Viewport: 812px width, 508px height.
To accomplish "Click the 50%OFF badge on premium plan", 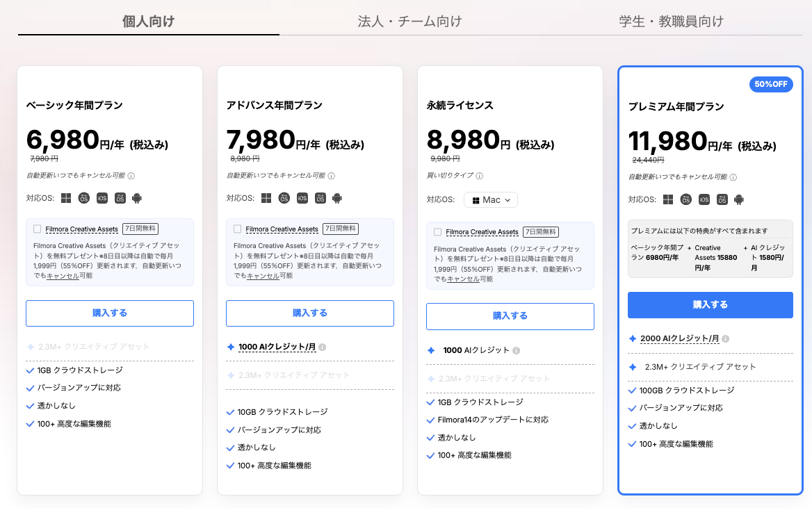I will (x=771, y=84).
